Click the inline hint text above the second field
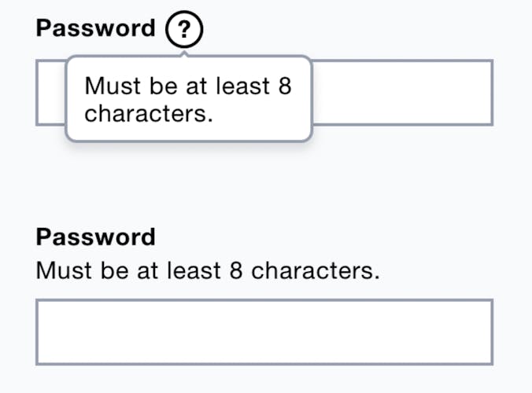This screenshot has width=532, height=393. tap(208, 270)
